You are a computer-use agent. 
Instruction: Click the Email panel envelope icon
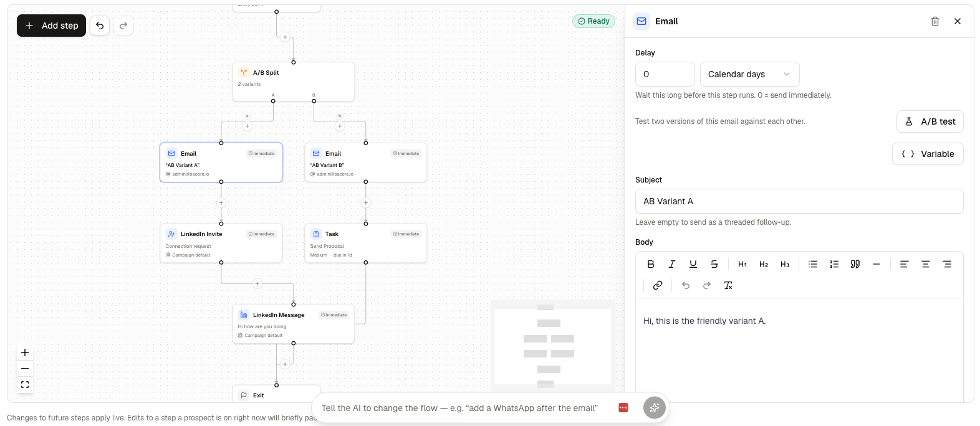click(641, 21)
